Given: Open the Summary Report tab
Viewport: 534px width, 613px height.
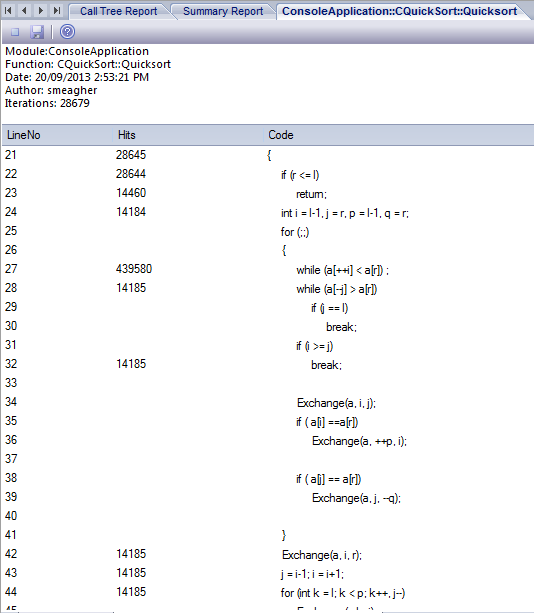Looking at the screenshot, I should pos(223,11).
